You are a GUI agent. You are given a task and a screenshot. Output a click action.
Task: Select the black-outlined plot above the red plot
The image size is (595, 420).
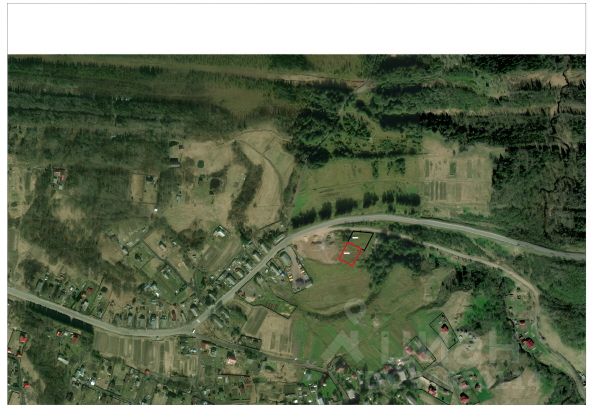coord(361,241)
